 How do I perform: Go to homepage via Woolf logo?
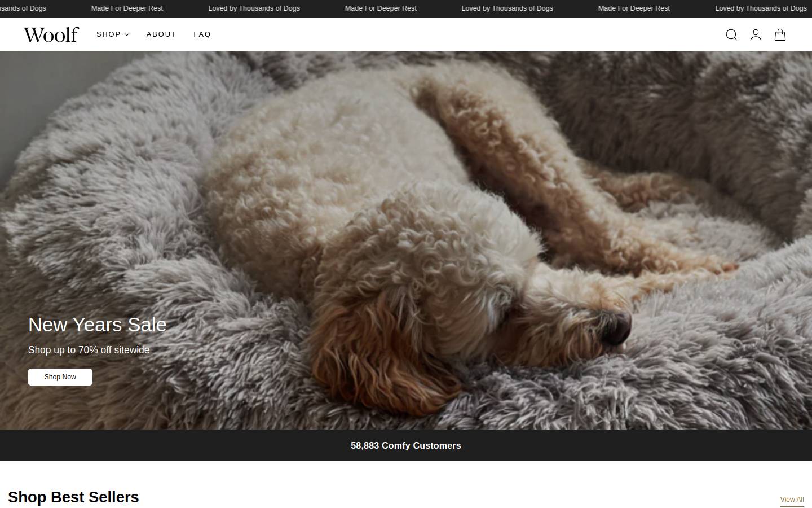[51, 34]
